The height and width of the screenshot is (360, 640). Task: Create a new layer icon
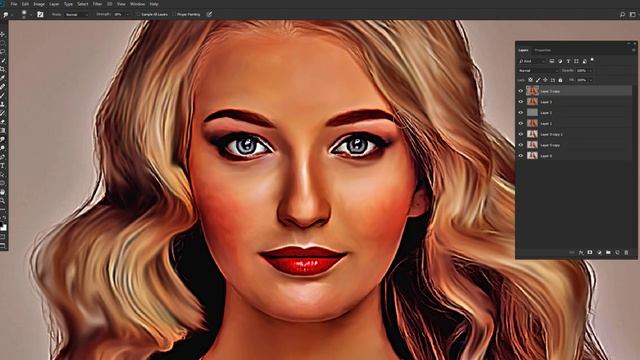pos(617,253)
